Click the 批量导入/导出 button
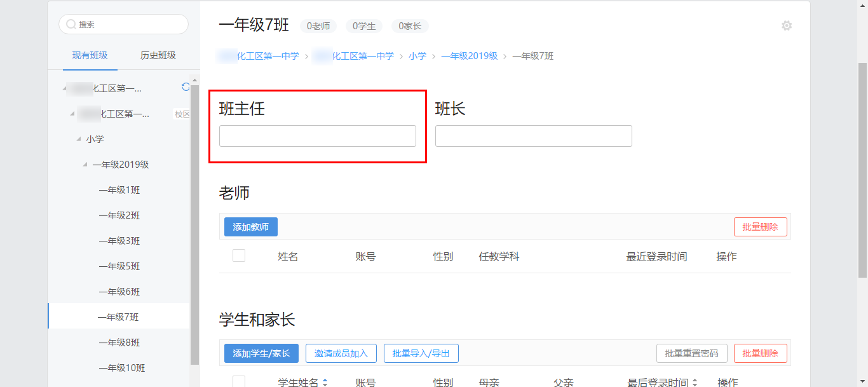This screenshot has width=868, height=387. (x=421, y=353)
